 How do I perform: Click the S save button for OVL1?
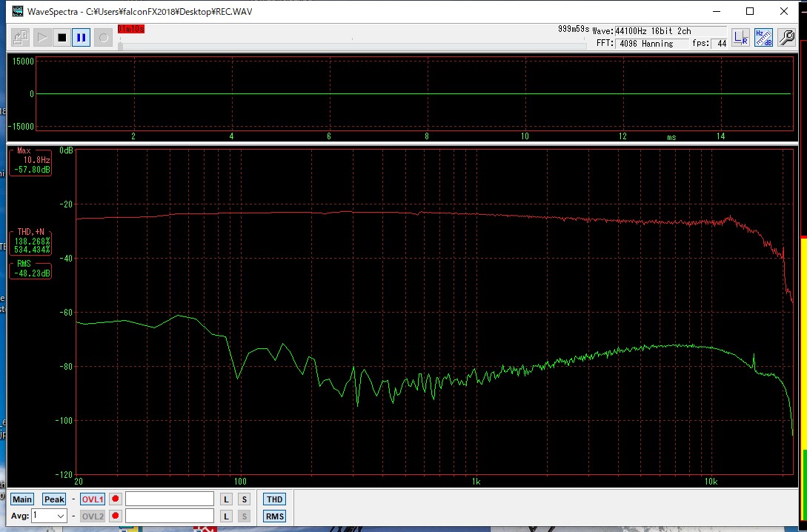[244, 499]
